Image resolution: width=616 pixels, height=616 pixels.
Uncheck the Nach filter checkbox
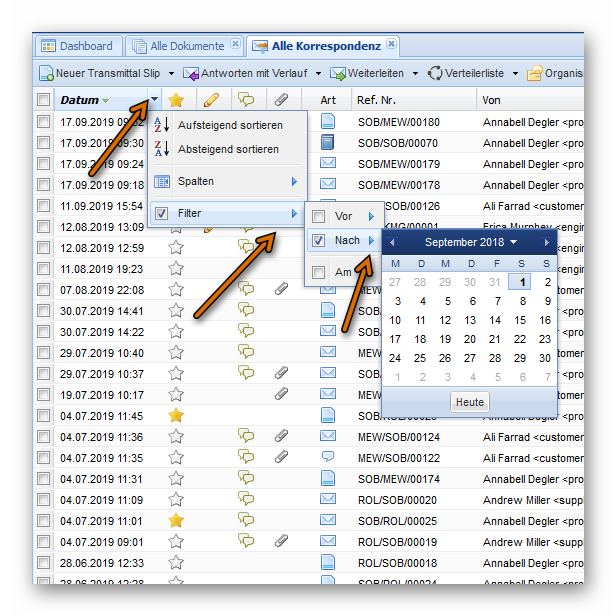(319, 241)
